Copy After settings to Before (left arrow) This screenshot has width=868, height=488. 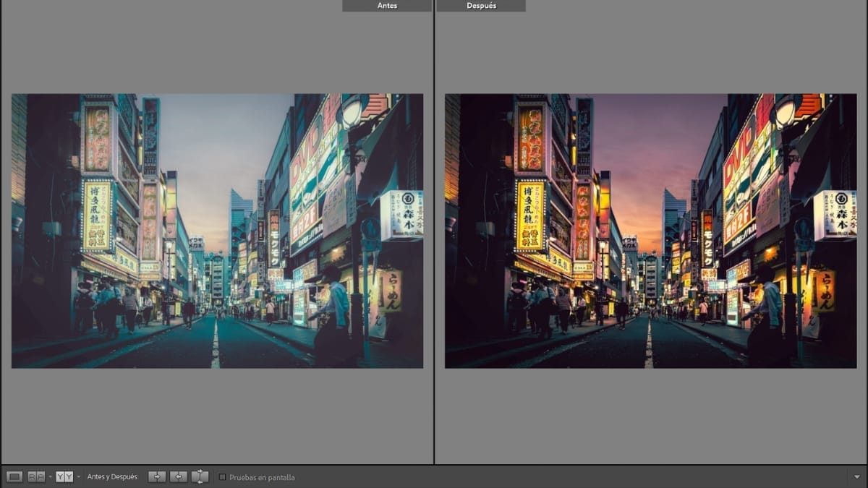point(178,476)
